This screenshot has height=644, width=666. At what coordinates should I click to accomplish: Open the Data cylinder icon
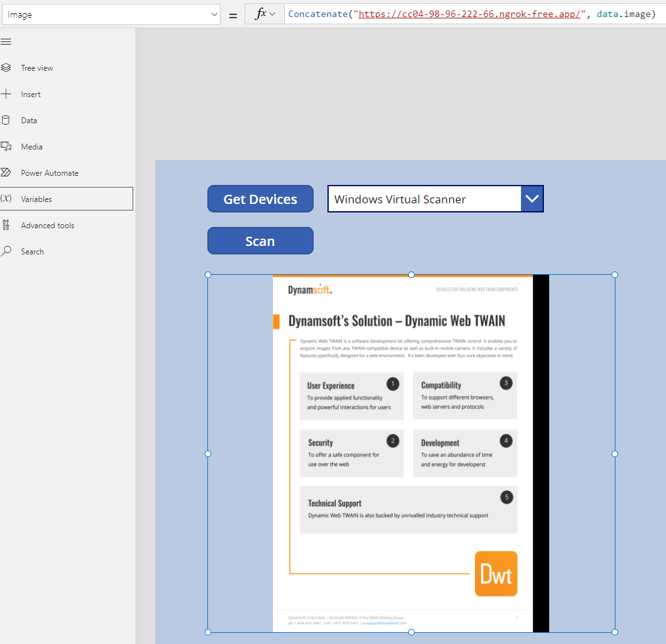pos(6,120)
